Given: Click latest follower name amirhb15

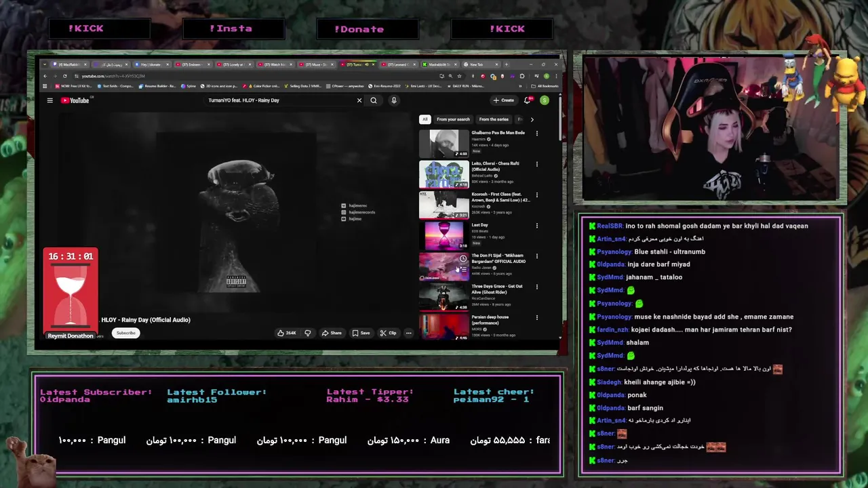Looking at the screenshot, I should (192, 399).
